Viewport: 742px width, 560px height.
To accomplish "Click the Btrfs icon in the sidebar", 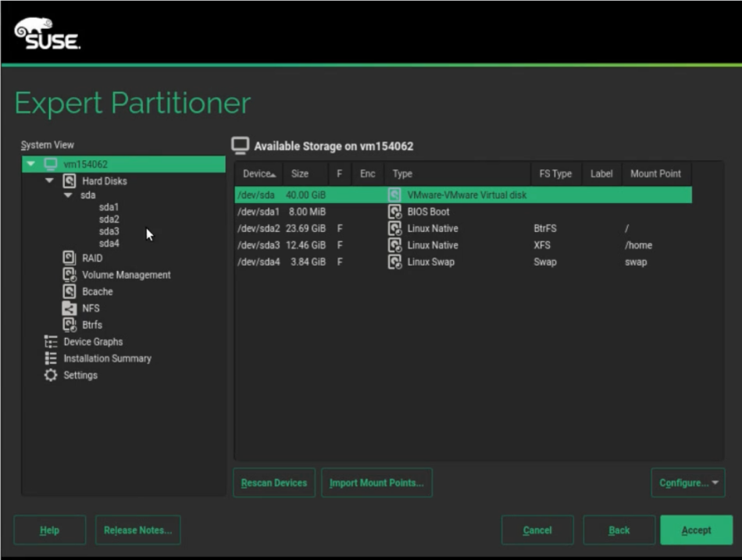I will [x=70, y=325].
